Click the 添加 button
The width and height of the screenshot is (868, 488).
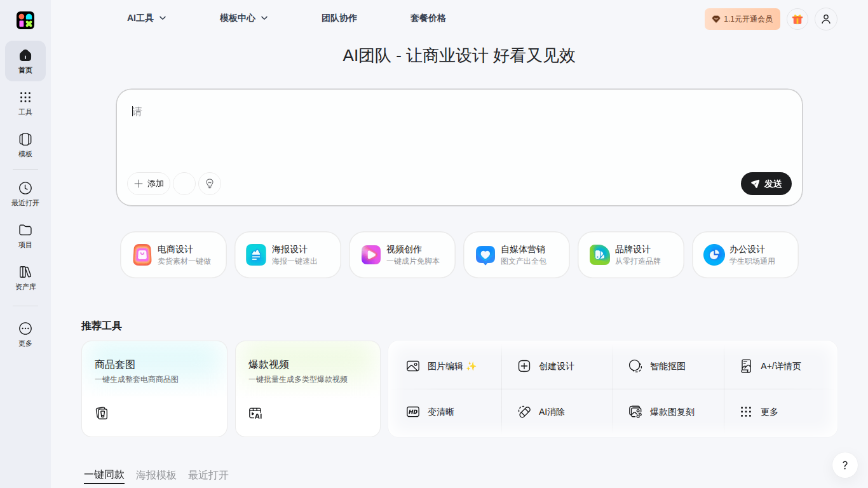(149, 184)
